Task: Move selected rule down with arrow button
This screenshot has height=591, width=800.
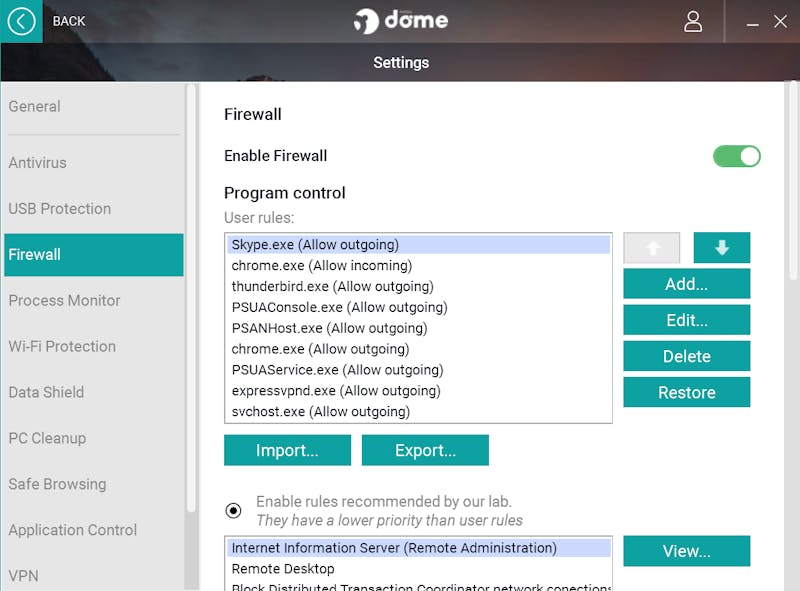Action: coord(721,248)
